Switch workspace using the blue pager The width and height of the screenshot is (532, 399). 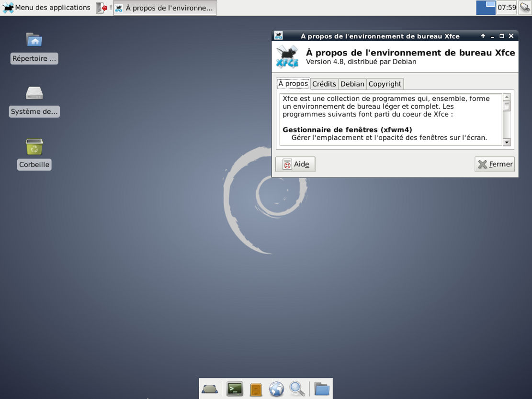(486, 8)
